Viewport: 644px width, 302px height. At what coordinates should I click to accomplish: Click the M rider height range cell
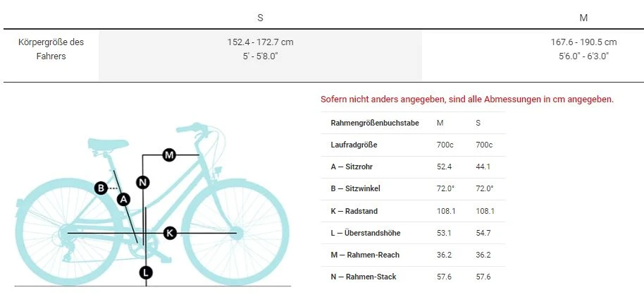pos(583,49)
